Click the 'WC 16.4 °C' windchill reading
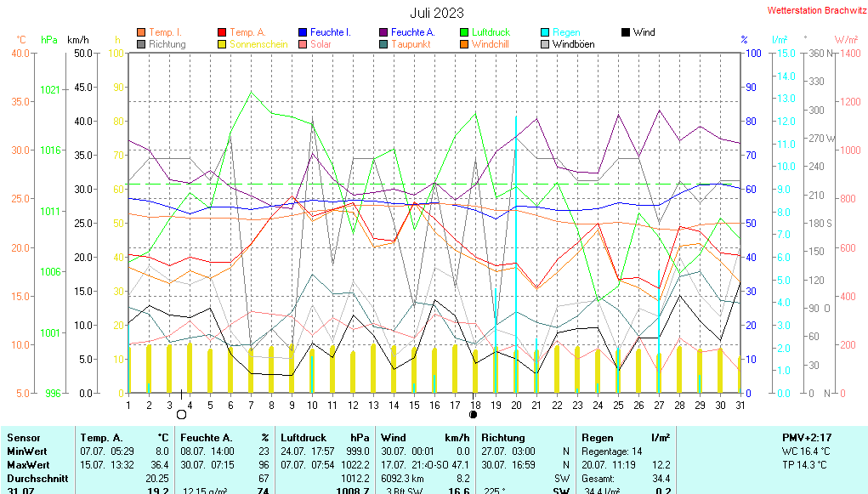 tap(806, 451)
